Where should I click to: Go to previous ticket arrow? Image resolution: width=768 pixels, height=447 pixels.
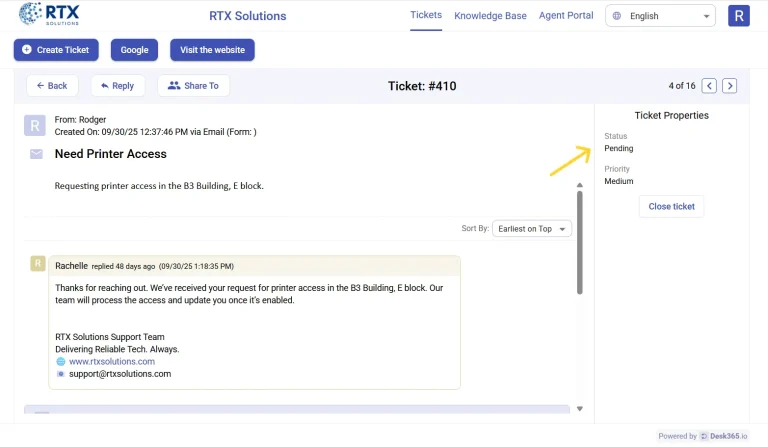(709, 86)
